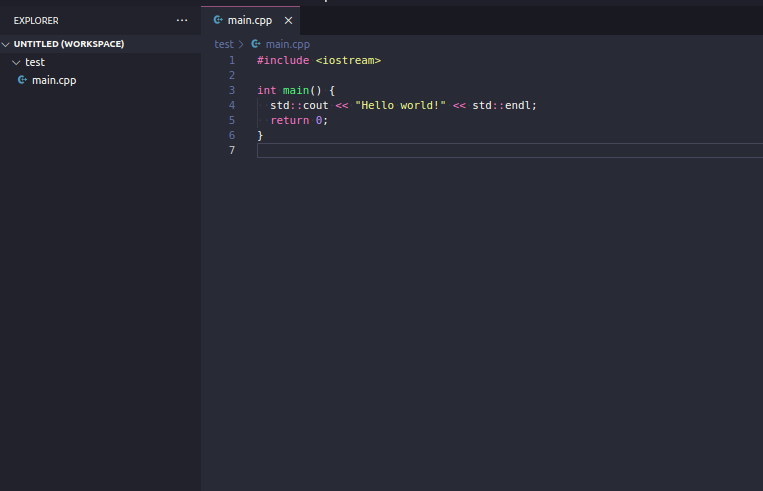Click line number 7 in the gutter
Image resolution: width=763 pixels, height=491 pixels.
point(232,150)
